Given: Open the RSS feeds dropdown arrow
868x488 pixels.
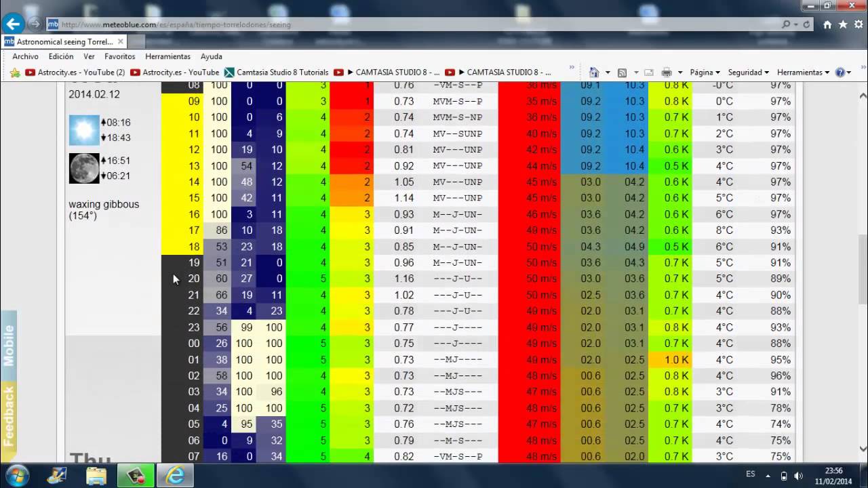Looking at the screenshot, I should (635, 73).
